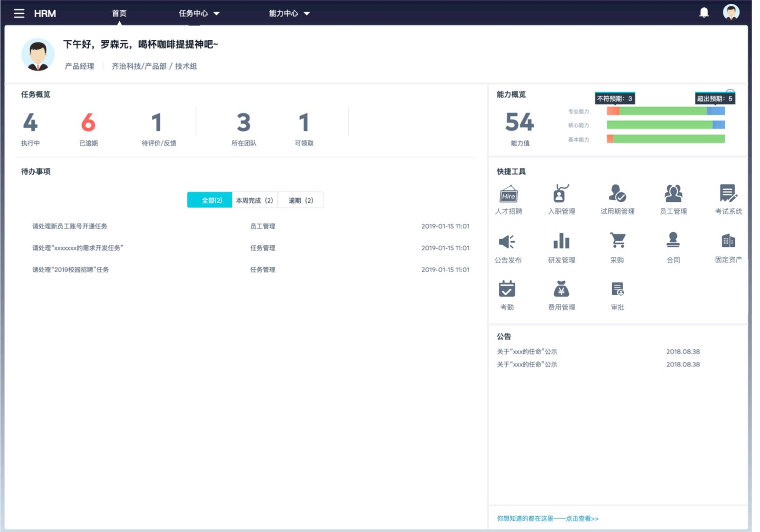Open 公告发布 megaphone icon
This screenshot has height=532, width=760.
507,242
